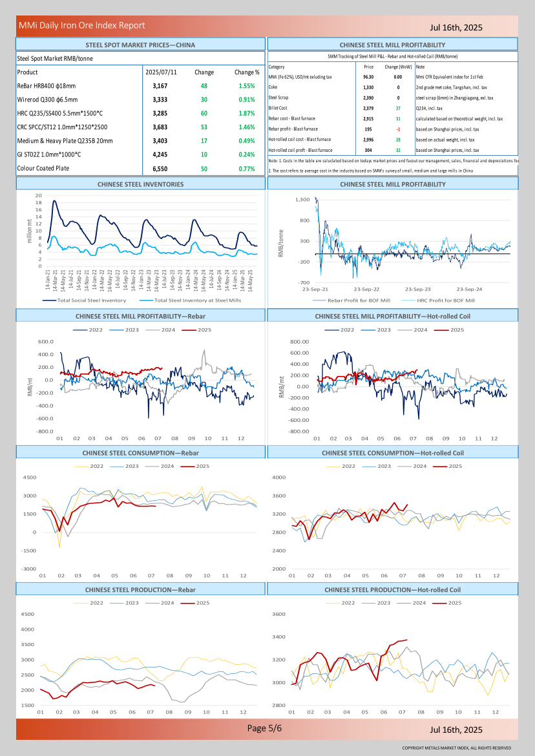Click the 'MMi Daily Iron Ore Index Report' title
Viewport: 535px width, 756px height.
pos(82,26)
